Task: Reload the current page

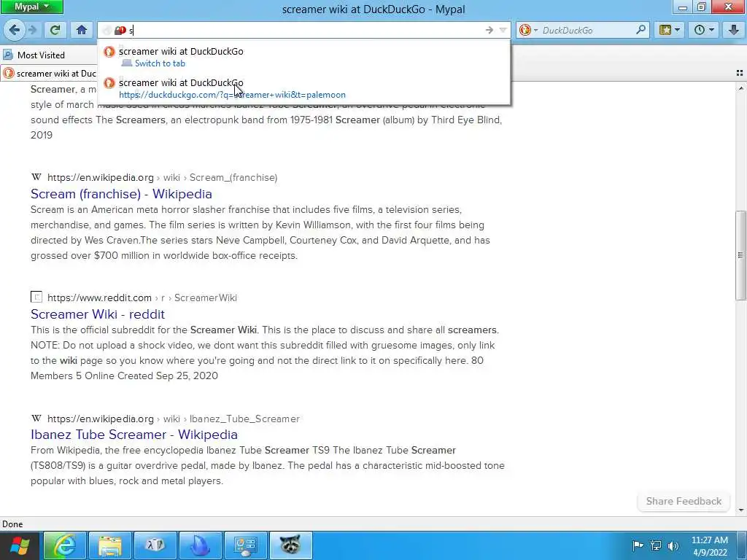Action: (55, 30)
